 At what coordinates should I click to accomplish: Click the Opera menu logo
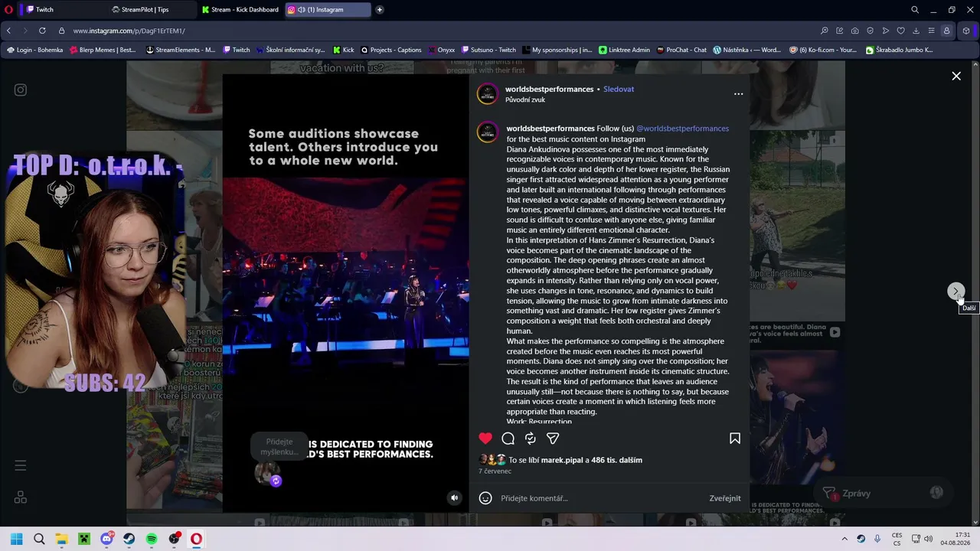click(8, 10)
